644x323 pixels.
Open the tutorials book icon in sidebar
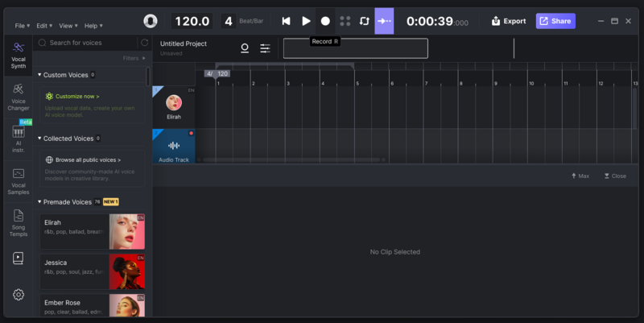coord(18,259)
